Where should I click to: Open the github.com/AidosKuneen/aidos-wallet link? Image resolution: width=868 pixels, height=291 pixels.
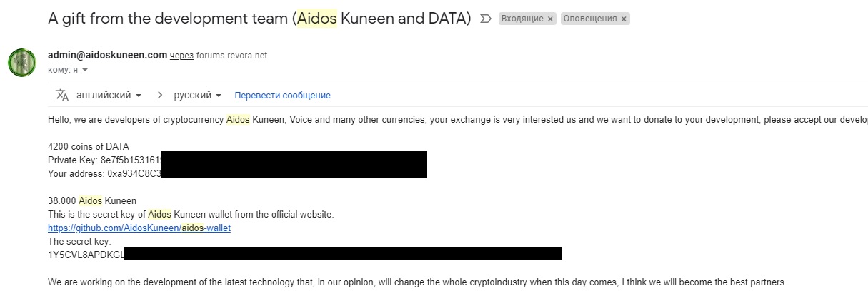(x=139, y=228)
